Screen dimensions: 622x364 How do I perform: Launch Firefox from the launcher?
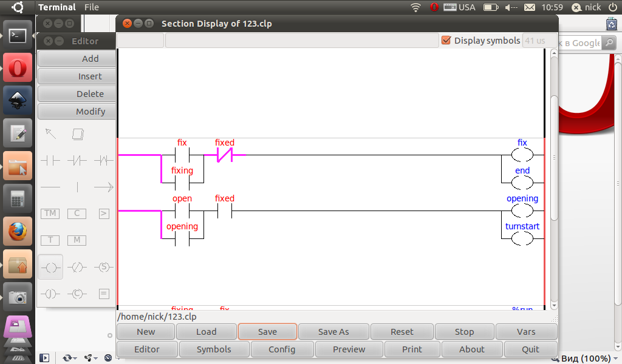point(18,231)
